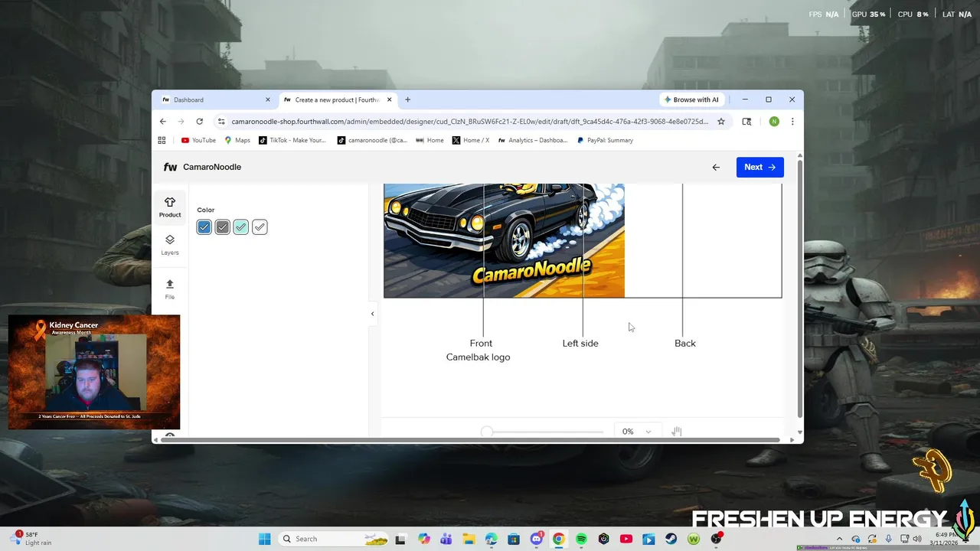Open Microsoft Store on the taskbar
Image resolution: width=980 pixels, height=551 pixels.
click(x=514, y=539)
